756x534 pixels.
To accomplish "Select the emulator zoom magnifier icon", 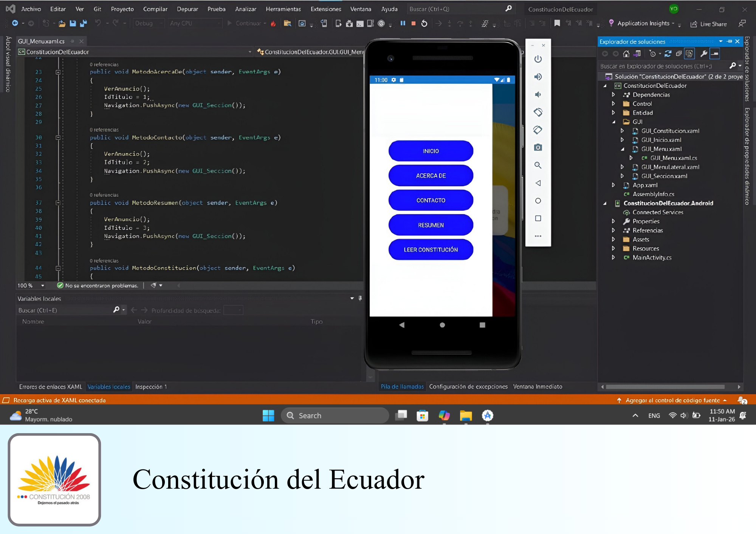I will click(x=538, y=165).
